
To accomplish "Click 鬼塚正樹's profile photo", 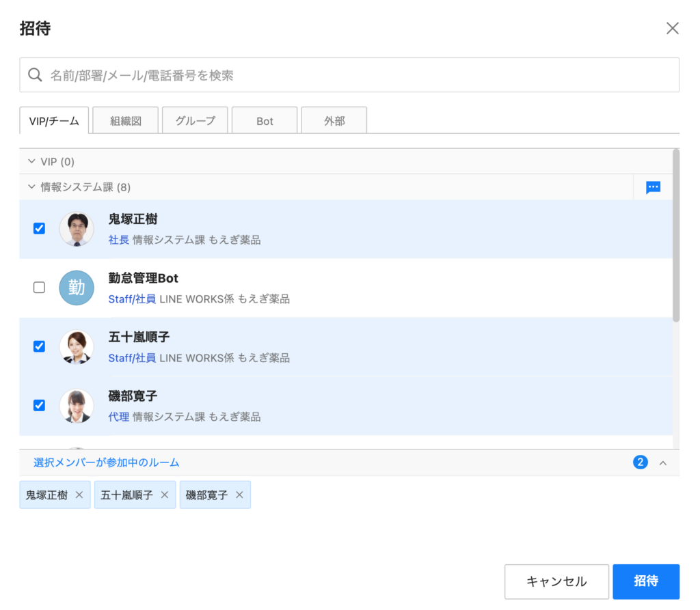I will (77, 229).
